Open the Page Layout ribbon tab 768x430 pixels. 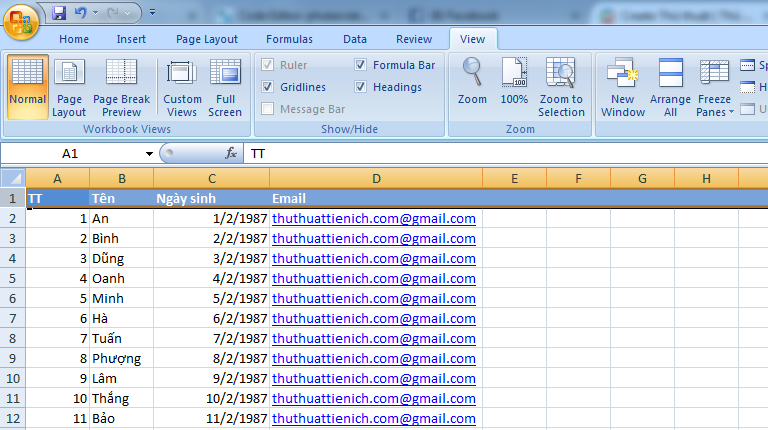(207, 39)
